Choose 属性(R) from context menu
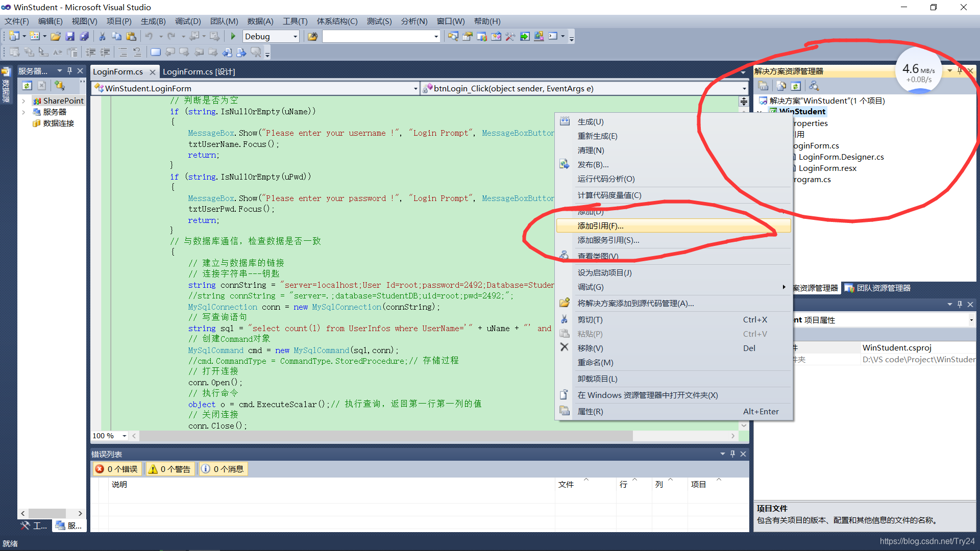The width and height of the screenshot is (980, 551). (673, 412)
